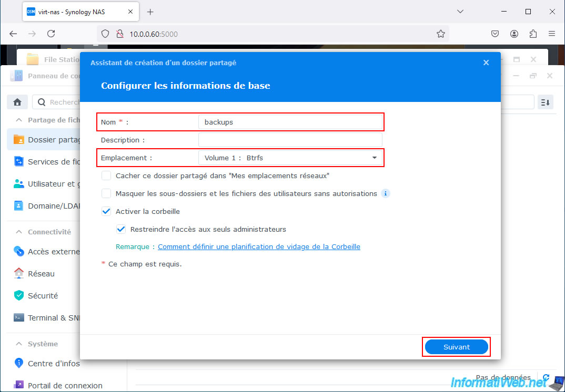Click the Utilisateur et groupe people icon
Viewport: 565px width, 392px height.
coord(19,184)
